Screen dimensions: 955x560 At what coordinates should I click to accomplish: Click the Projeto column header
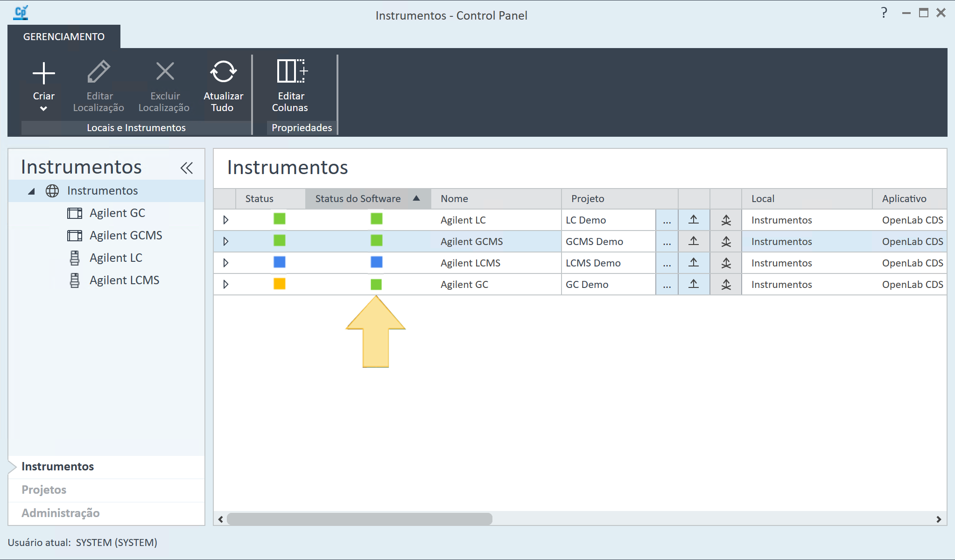[620, 199]
